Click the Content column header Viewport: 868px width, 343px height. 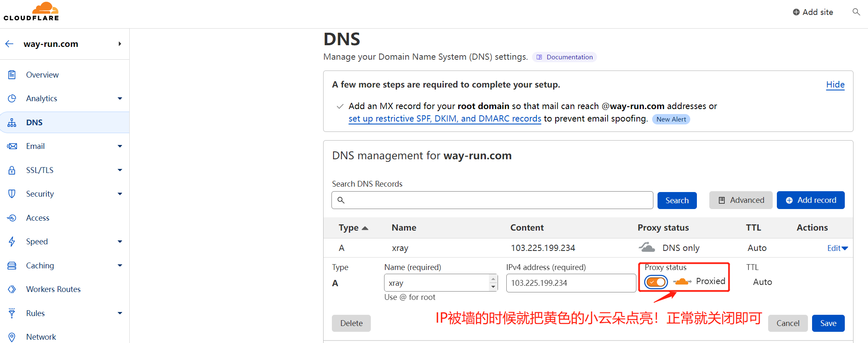point(527,228)
